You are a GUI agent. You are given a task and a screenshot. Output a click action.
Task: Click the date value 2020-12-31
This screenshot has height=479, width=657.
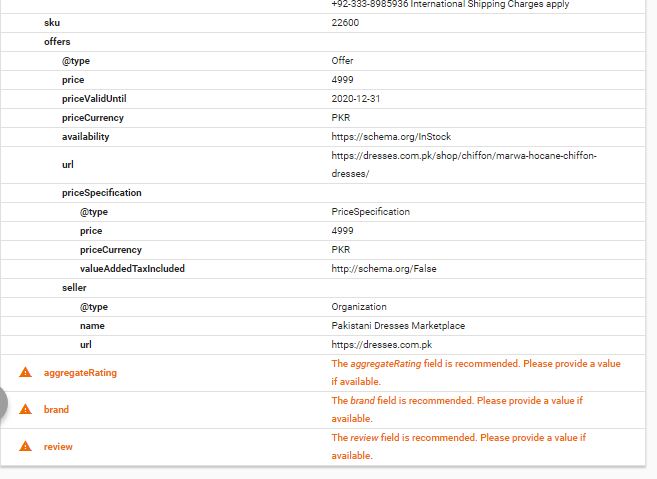[356, 98]
